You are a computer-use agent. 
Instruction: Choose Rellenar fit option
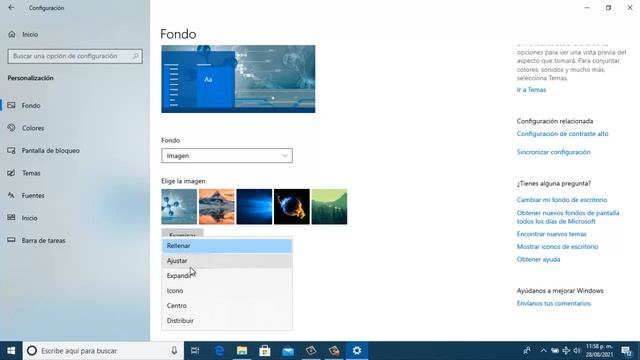227,246
